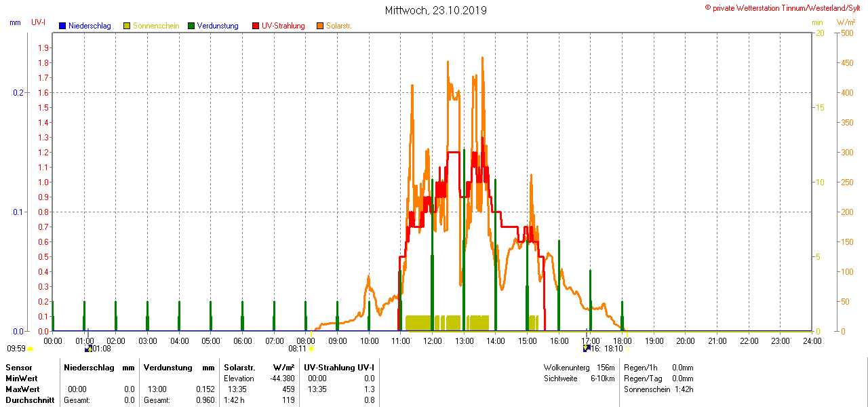
Task: Click the Elevation value -44.380
Action: point(281,379)
